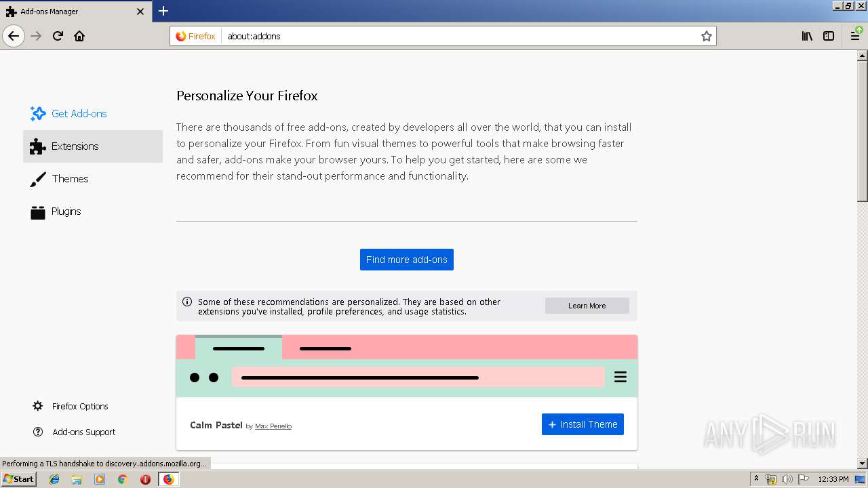Click Learn More about personalized recommendations

pos(587,306)
